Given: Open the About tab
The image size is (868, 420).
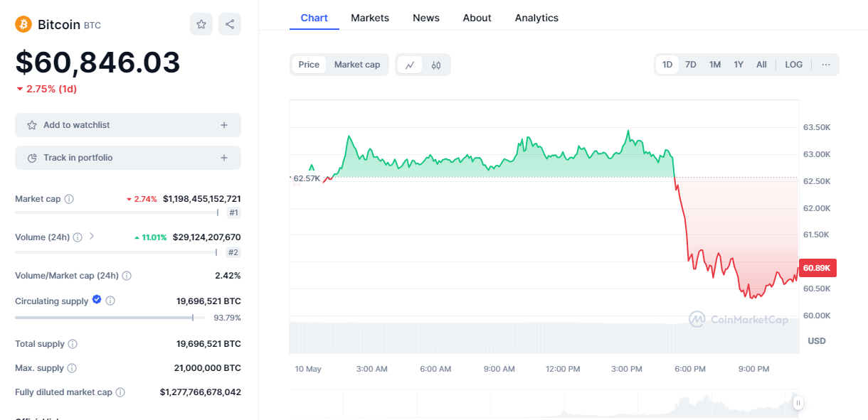Looking at the screenshot, I should [477, 18].
